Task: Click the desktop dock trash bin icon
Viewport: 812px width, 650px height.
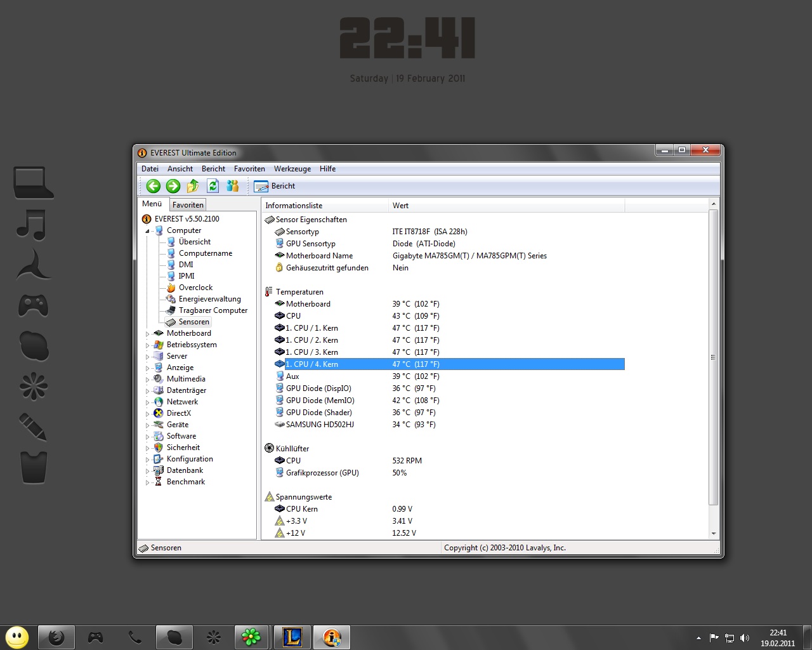Action: click(x=34, y=468)
